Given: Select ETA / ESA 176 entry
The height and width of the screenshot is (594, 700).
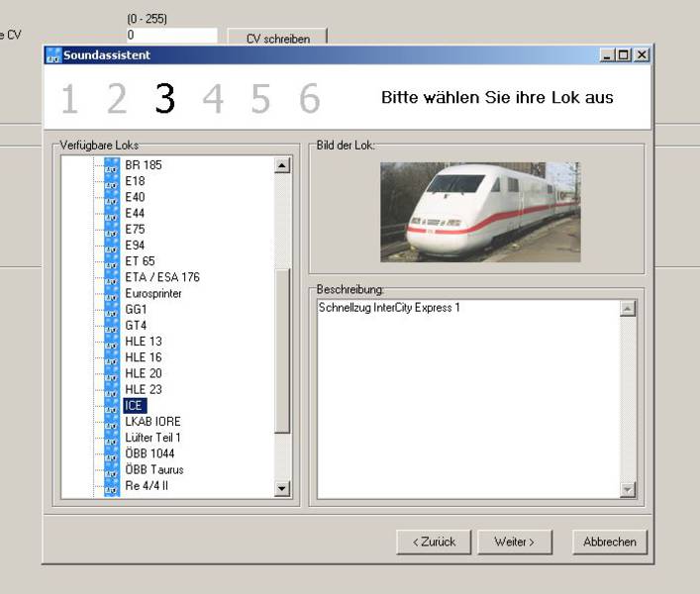Looking at the screenshot, I should coord(162,277).
